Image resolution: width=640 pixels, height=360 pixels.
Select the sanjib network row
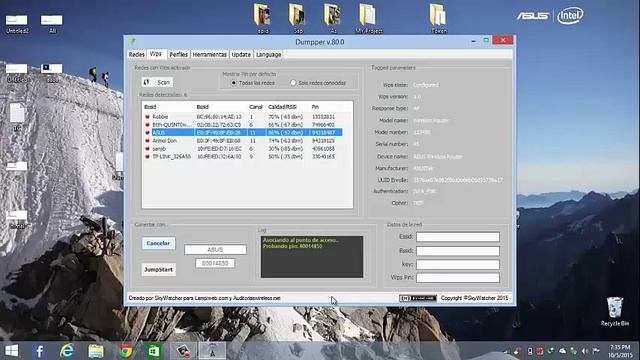click(243, 149)
